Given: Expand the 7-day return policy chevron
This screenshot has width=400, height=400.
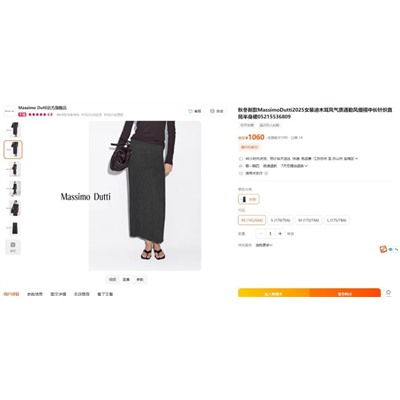Looking at the screenshot, I should pos(306,166).
